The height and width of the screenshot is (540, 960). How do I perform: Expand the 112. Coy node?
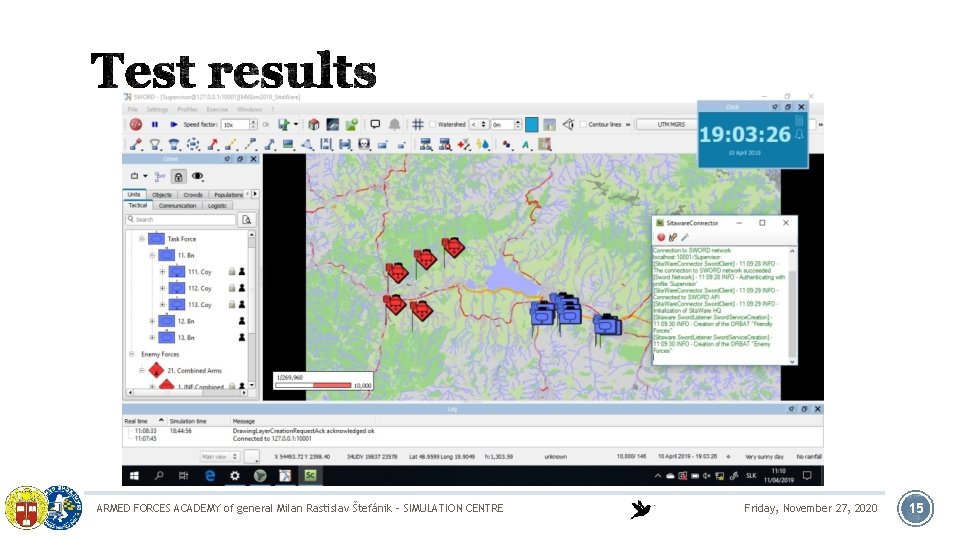tap(162, 288)
